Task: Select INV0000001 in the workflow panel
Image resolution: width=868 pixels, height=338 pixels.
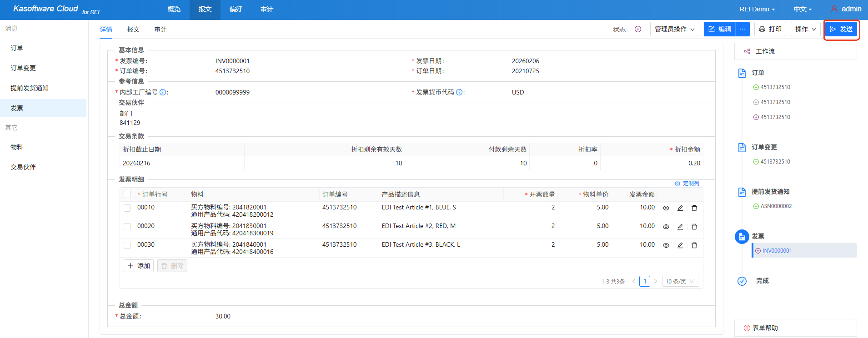Action: click(x=777, y=251)
